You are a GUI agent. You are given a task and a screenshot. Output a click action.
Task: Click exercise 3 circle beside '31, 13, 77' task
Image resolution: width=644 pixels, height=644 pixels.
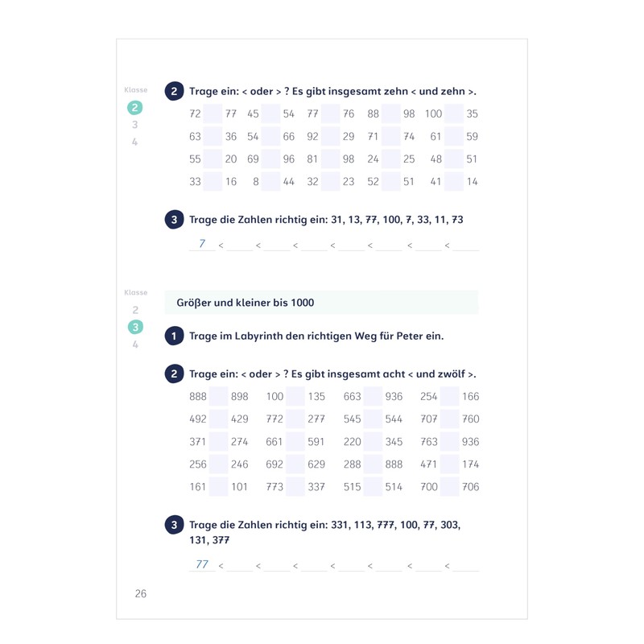[x=173, y=219]
